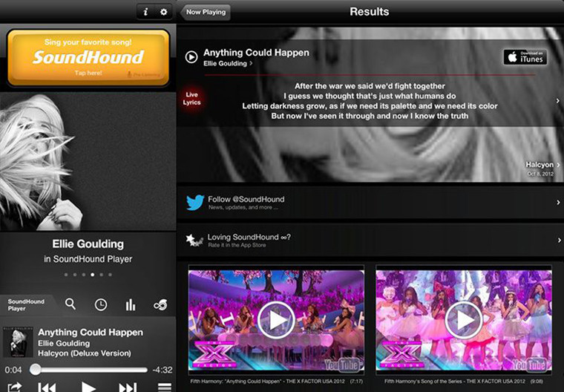Open the playlist menu lines icon
564x392 pixels.
point(165,388)
